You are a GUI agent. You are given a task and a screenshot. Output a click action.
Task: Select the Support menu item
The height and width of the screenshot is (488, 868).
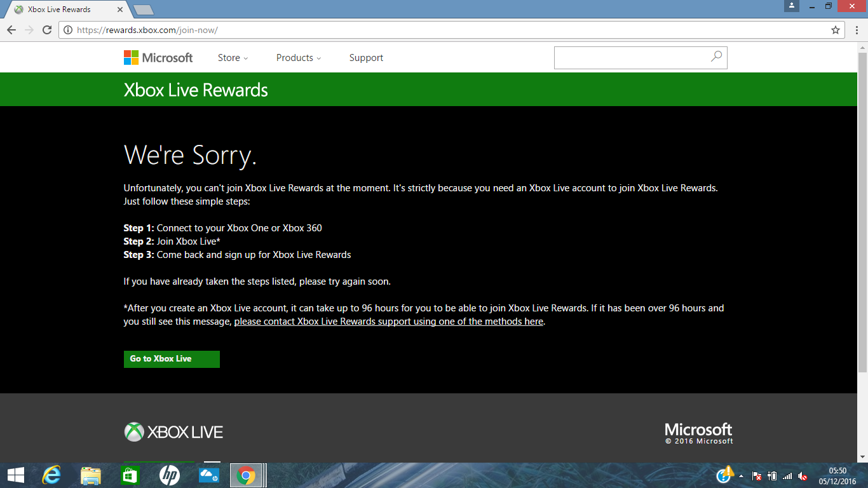tap(366, 57)
